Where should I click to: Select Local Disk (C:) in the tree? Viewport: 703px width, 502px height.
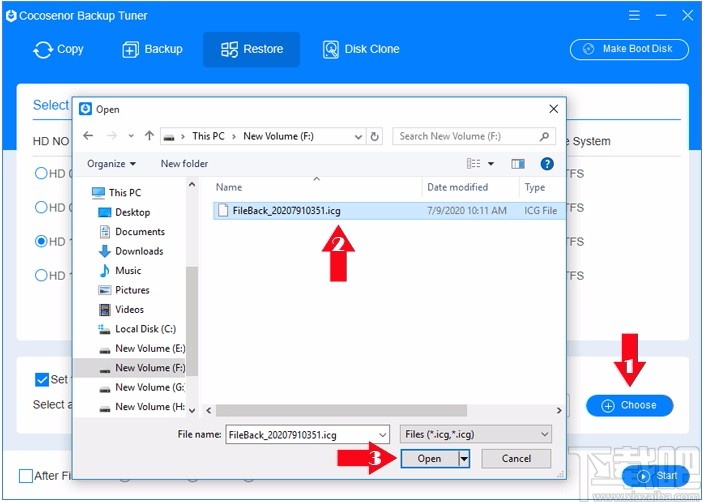click(137, 329)
